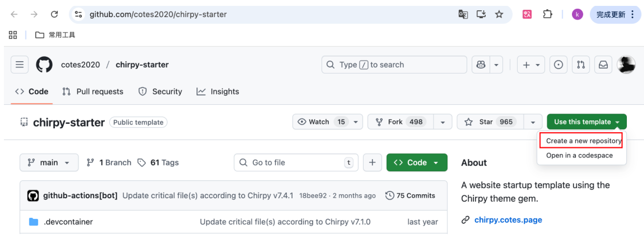Go to the GitHub home via Octocat logo
Image resolution: width=644 pixels, height=235 pixels.
(x=44, y=65)
